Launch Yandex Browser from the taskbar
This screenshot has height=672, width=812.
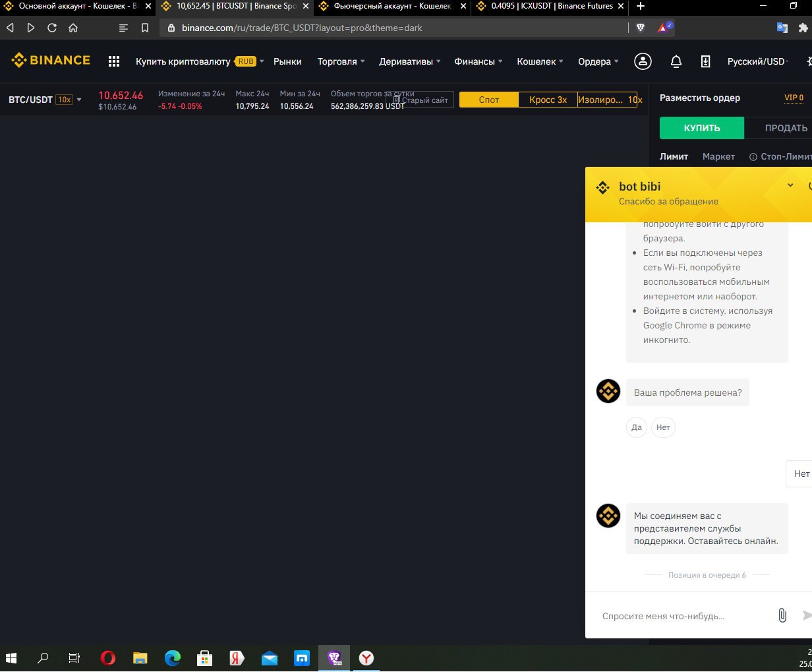[366, 657]
